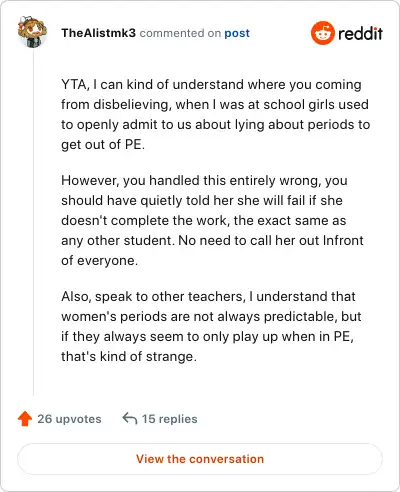400x492 pixels.
Task: Click the Reddit Snoo logo icon
Action: click(x=322, y=33)
